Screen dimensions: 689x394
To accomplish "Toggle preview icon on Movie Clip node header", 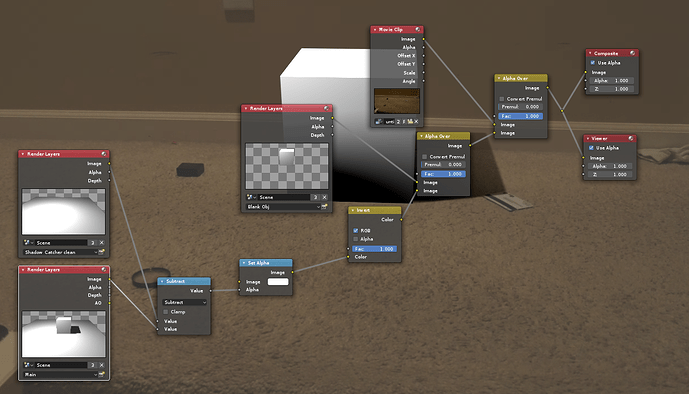I will point(417,29).
